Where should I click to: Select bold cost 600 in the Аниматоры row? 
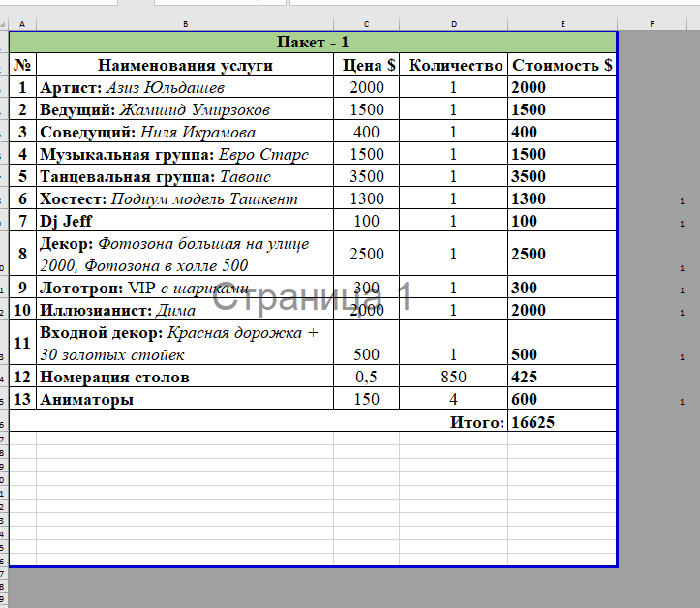[563, 399]
